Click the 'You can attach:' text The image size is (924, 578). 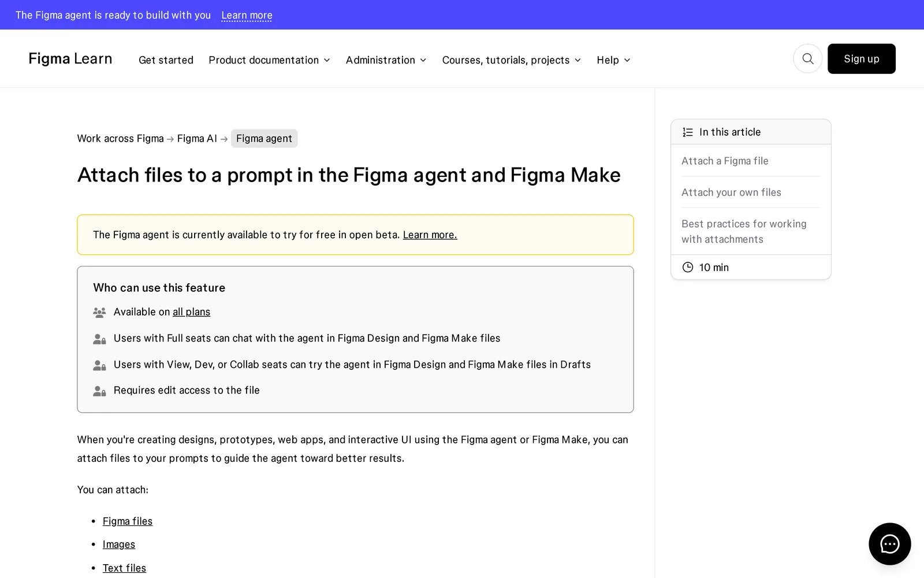113,490
